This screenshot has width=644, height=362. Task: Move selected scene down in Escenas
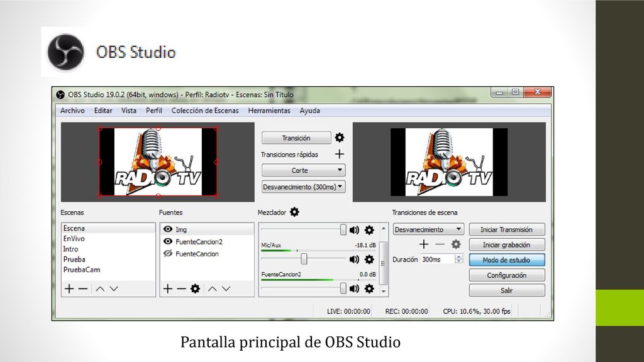[114, 288]
